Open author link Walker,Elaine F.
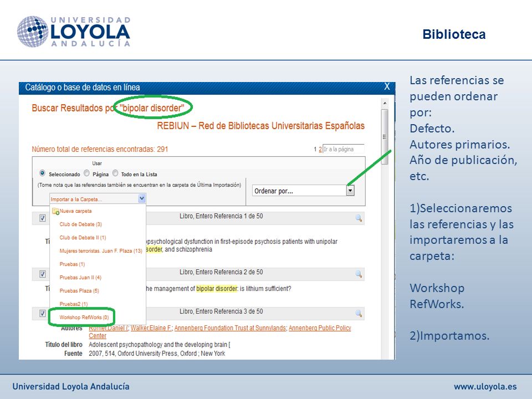This screenshot has height=399, width=532. click(151, 328)
